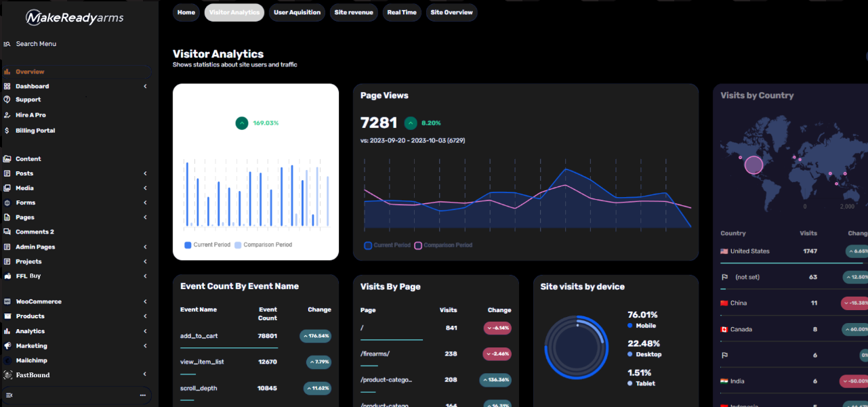Image resolution: width=868 pixels, height=407 pixels.
Task: Switch to the Site revenue tab
Action: 355,12
